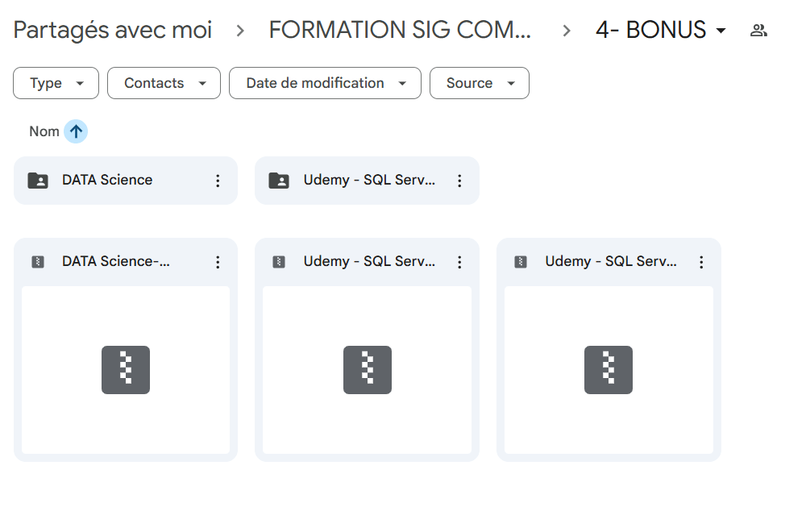Screen dimensions: 806x532
Task: Open options menu for the last Udemy zip file
Action: pyautogui.click(x=701, y=262)
